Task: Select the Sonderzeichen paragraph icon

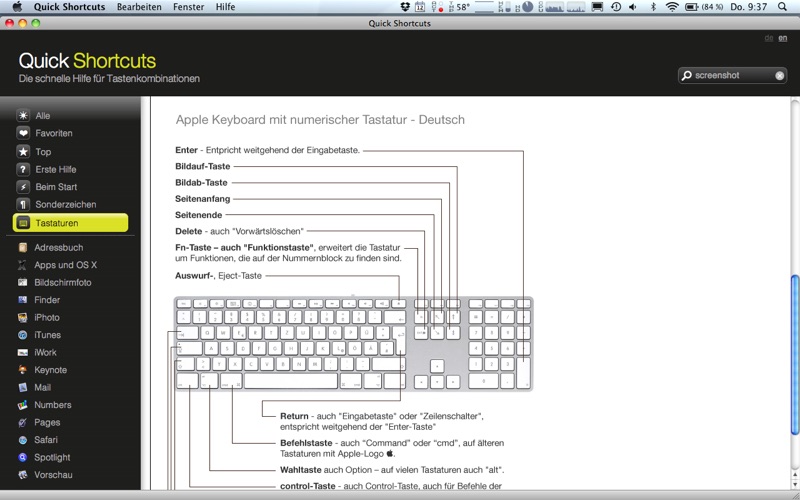Action: pos(23,205)
